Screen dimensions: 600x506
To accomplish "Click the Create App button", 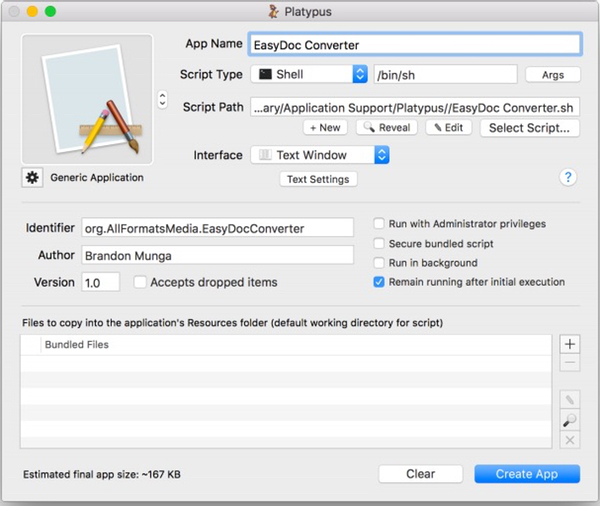I will point(527,474).
